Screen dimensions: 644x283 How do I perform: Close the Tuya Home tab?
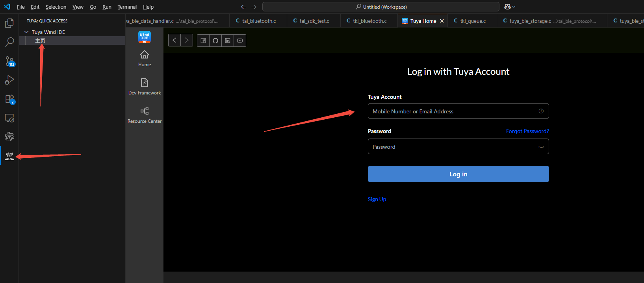tap(442, 21)
